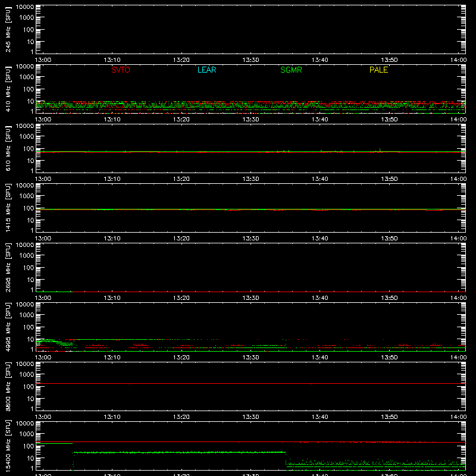The image size is (476, 476).
Task: Click 13:30 time label under 245 MHz panel
Action: tap(250, 60)
